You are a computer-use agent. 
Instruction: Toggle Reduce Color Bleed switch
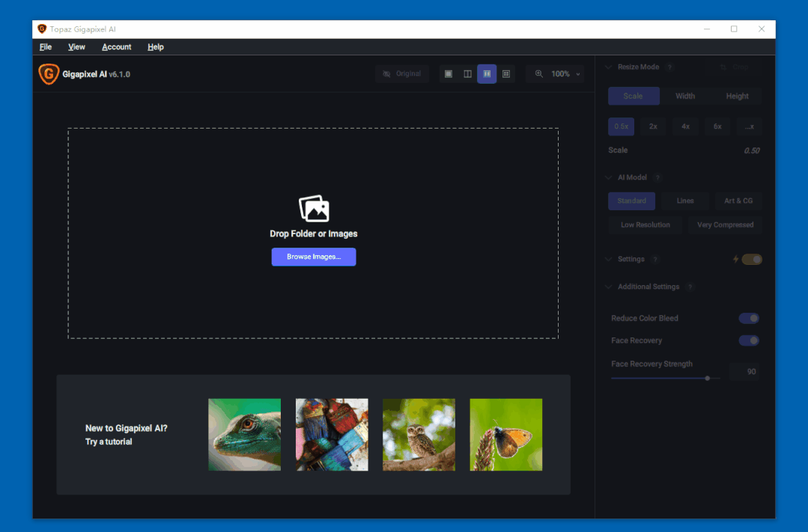click(749, 318)
